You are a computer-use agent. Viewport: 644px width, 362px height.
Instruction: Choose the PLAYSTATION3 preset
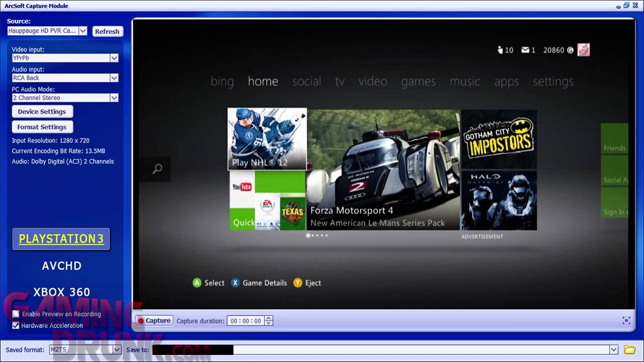pos(61,239)
